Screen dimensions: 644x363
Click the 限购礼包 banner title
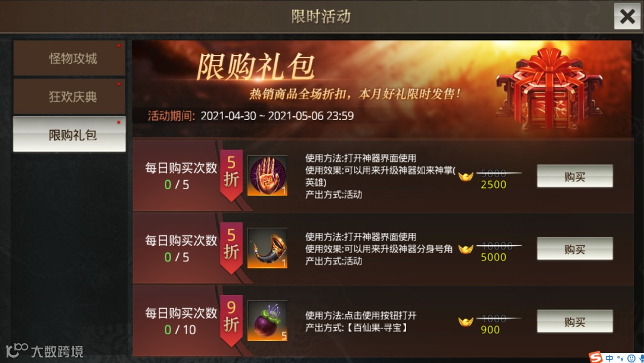tap(256, 67)
